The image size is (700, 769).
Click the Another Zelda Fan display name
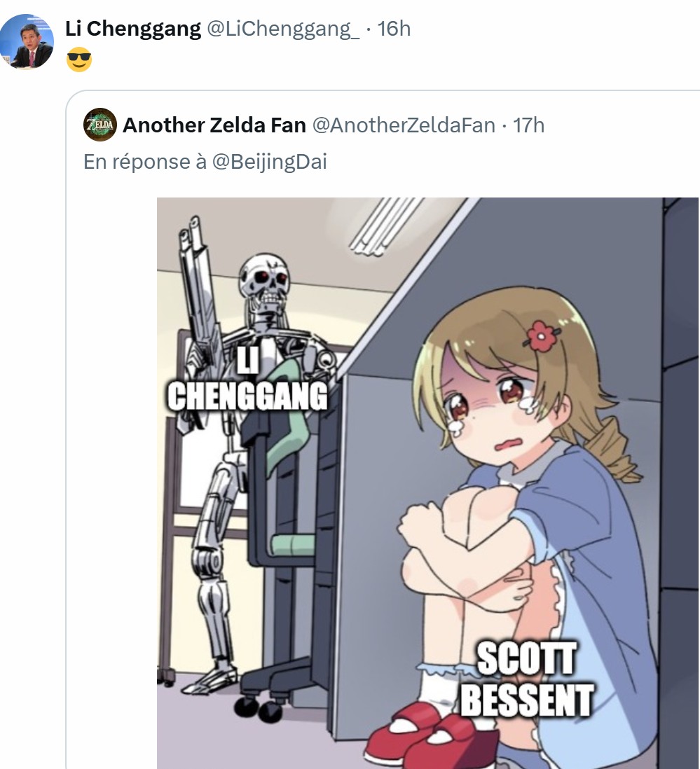point(214,125)
